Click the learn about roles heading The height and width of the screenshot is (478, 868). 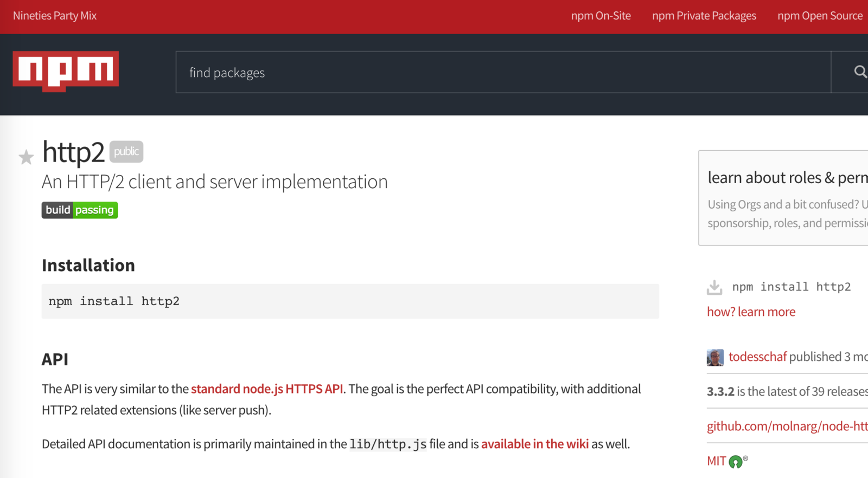pyautogui.click(x=788, y=178)
